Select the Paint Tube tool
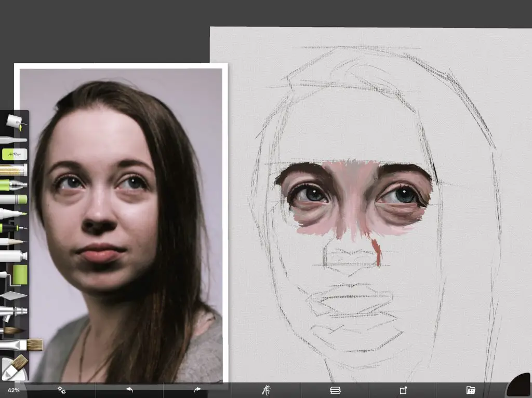 click(x=14, y=256)
